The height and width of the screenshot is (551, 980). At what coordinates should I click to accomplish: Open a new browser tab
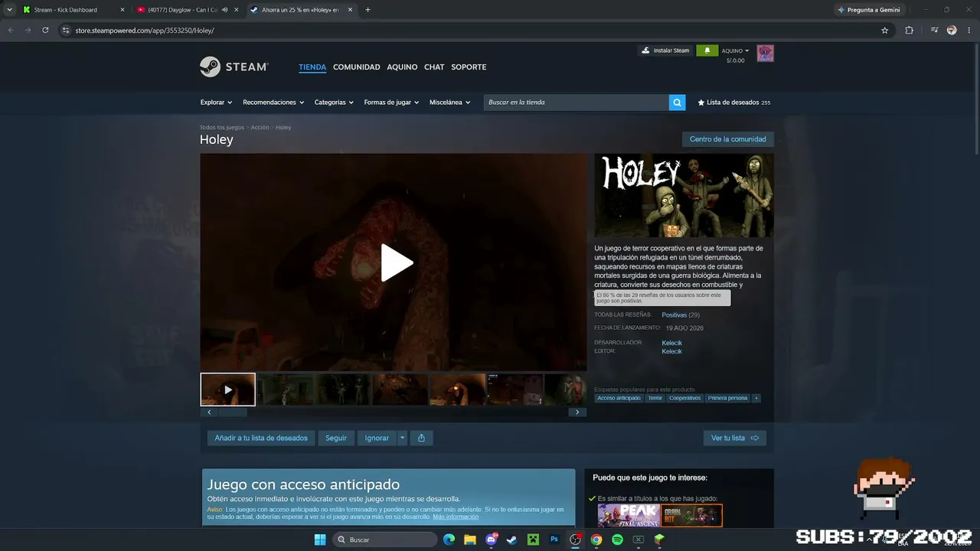click(367, 10)
